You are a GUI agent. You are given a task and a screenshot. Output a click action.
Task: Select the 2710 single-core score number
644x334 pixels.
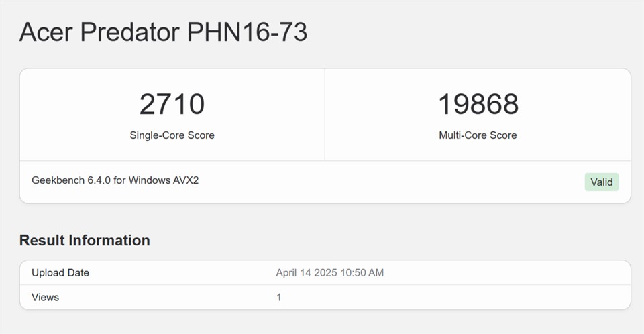pos(172,104)
